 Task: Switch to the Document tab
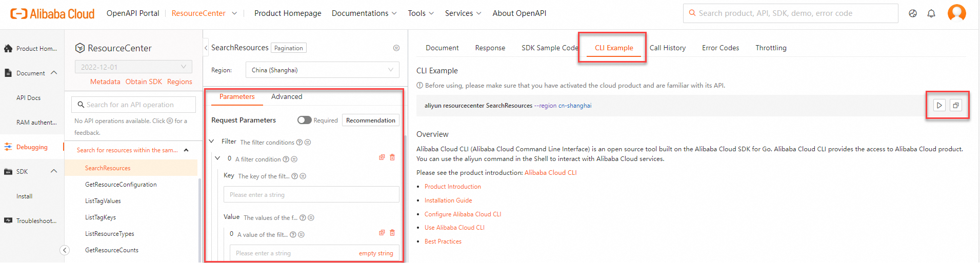click(442, 48)
